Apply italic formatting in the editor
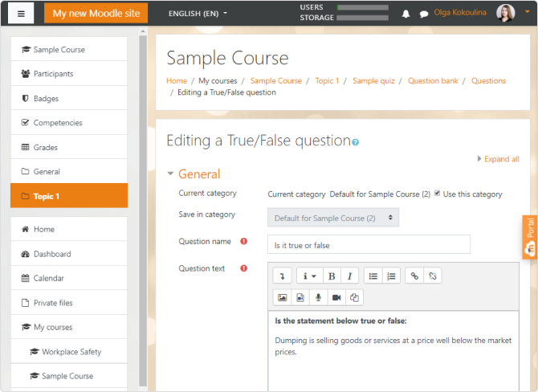This screenshot has height=392, width=538. (349, 276)
